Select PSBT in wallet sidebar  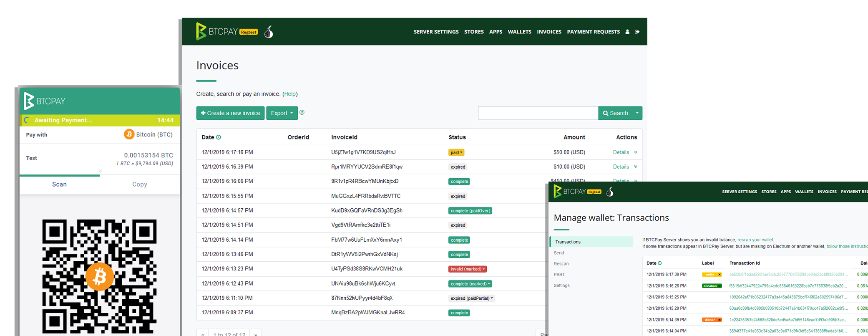559,275
